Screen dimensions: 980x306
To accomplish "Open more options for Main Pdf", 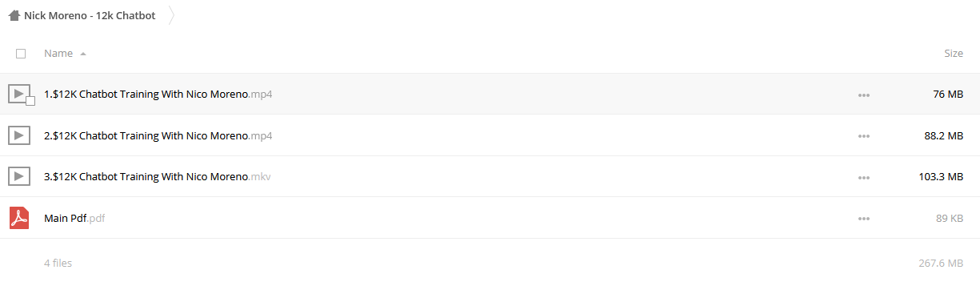I will point(863,219).
